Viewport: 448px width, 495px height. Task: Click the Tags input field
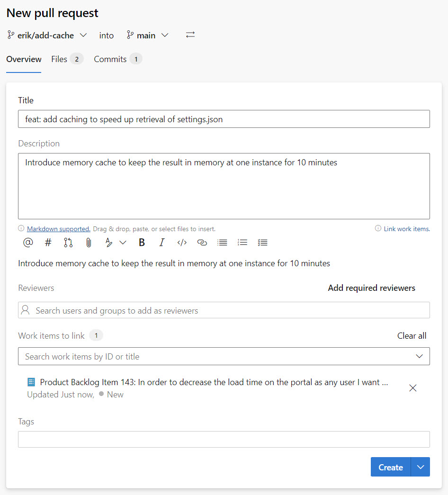click(224, 440)
